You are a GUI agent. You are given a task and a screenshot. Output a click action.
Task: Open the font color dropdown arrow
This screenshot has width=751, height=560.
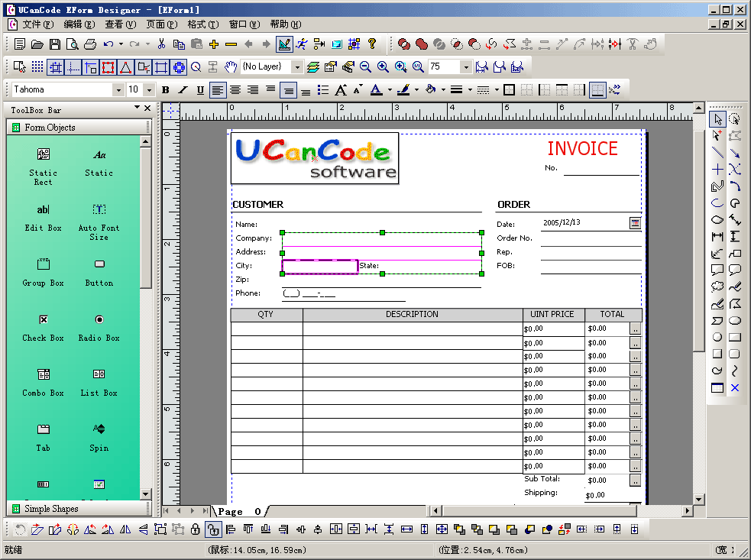(x=390, y=90)
